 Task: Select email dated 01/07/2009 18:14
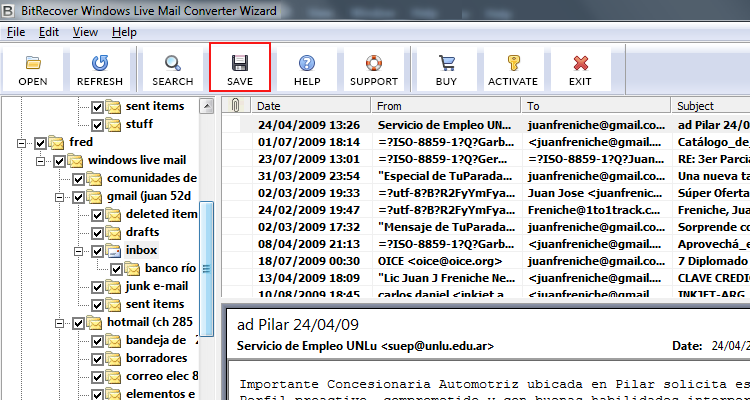485,142
